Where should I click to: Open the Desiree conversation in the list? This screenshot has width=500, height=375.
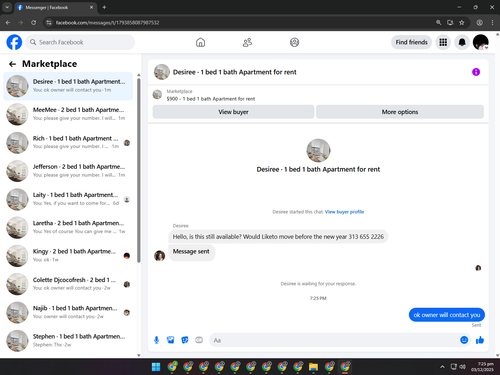pos(68,86)
